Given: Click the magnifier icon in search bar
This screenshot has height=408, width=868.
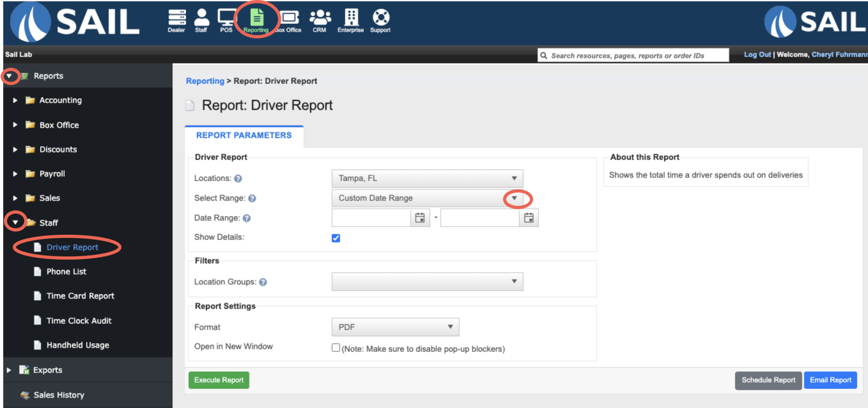Looking at the screenshot, I should click(x=544, y=55).
